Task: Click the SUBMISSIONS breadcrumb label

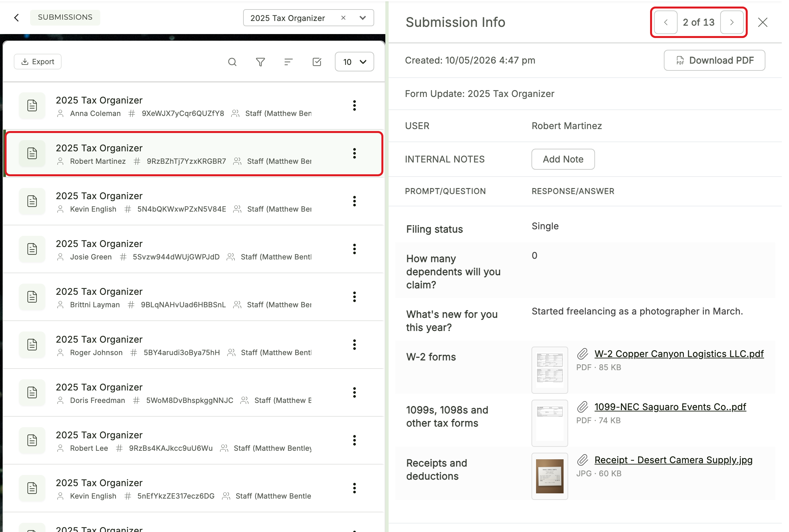Action: (65, 17)
